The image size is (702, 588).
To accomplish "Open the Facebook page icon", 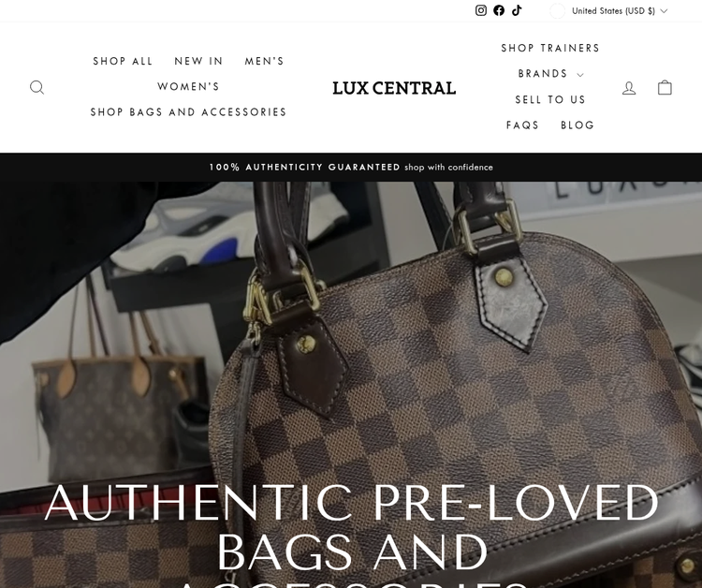I will [x=499, y=10].
